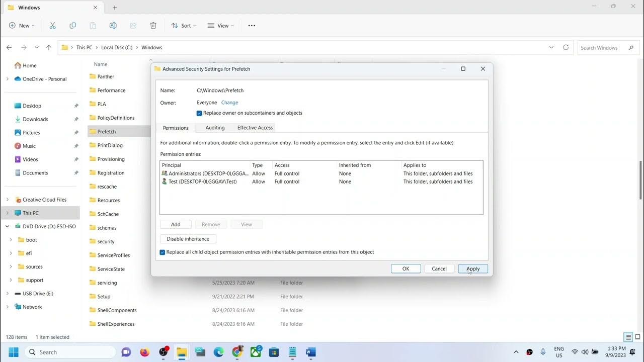The image size is (644, 362).
Task: Show hidden system tray icons
Action: pos(516,352)
